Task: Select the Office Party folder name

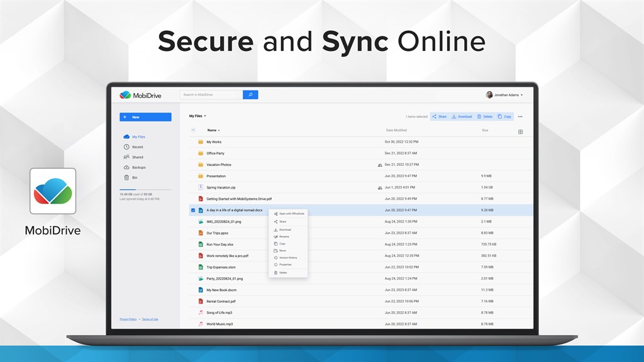Action: pyautogui.click(x=215, y=153)
